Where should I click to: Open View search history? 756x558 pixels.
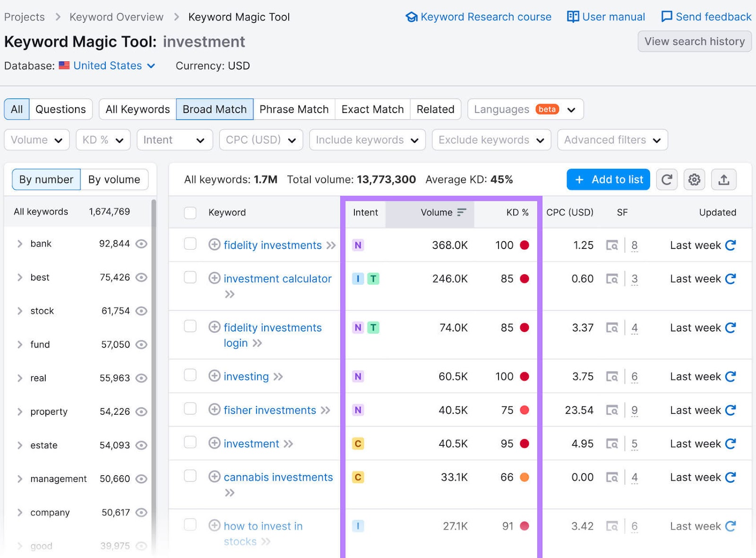(x=695, y=42)
